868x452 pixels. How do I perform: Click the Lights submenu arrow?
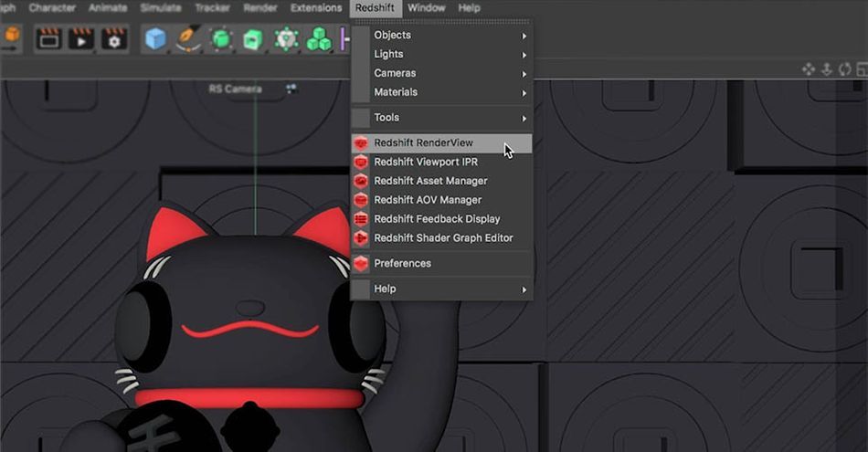coord(524,55)
